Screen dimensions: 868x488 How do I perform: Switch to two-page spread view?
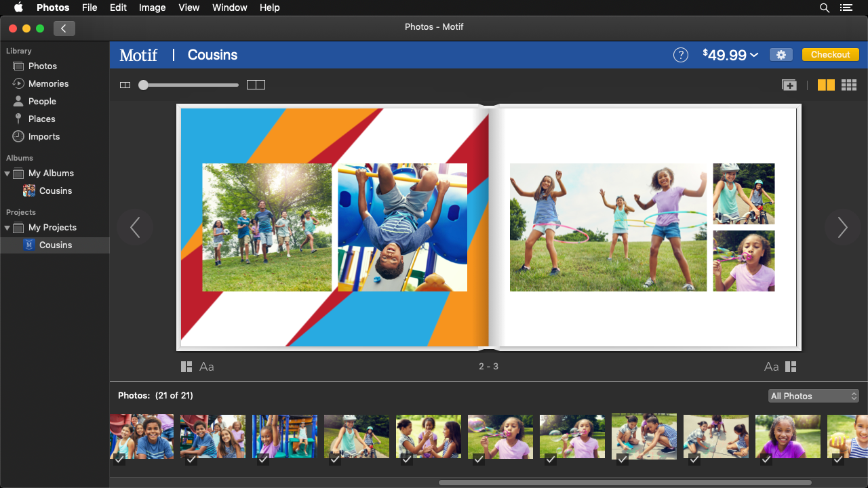825,85
